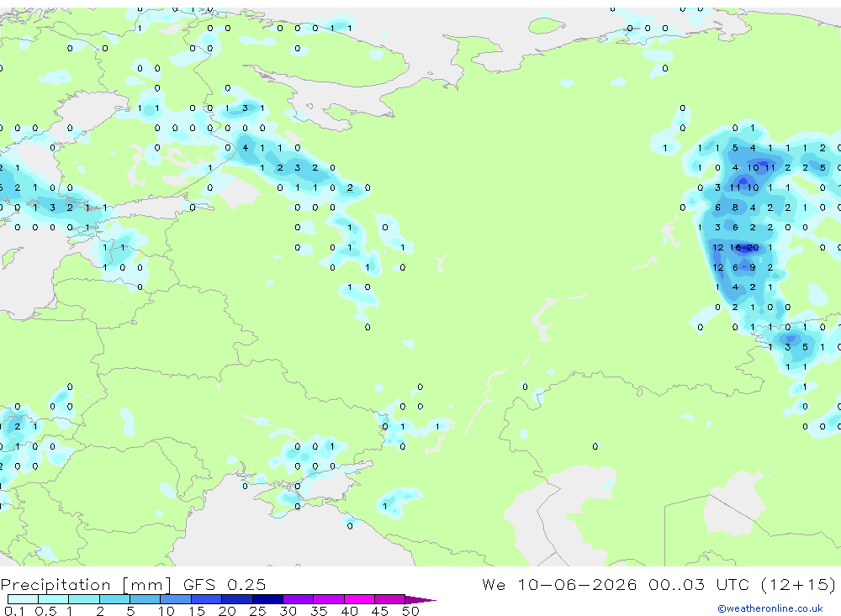Select the 2–5 mm legend color swatch
This screenshot has width=841, height=616.
pyautogui.click(x=114, y=599)
